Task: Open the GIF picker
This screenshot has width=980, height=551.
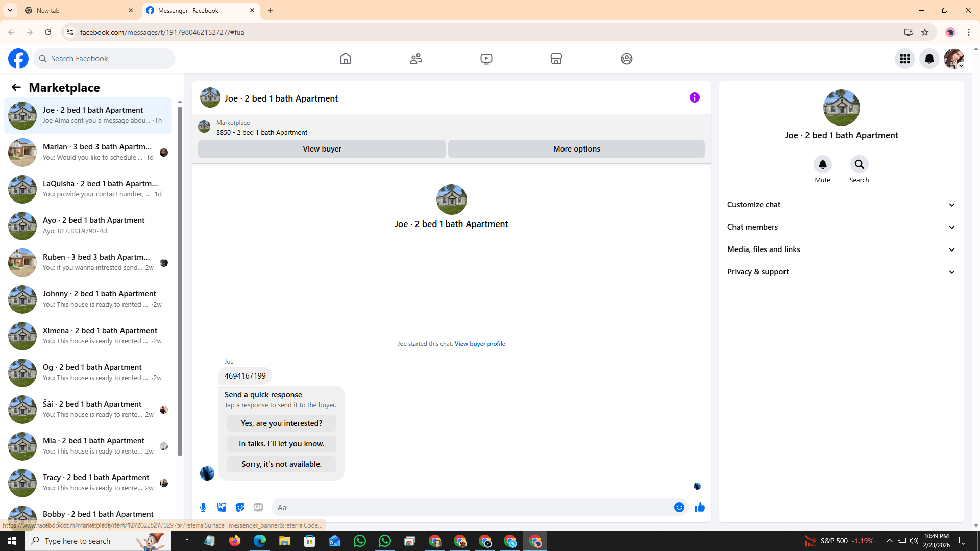Action: point(258,507)
